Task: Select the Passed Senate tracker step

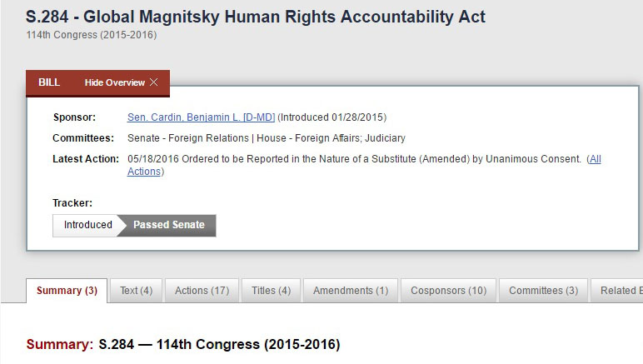Action: point(169,225)
